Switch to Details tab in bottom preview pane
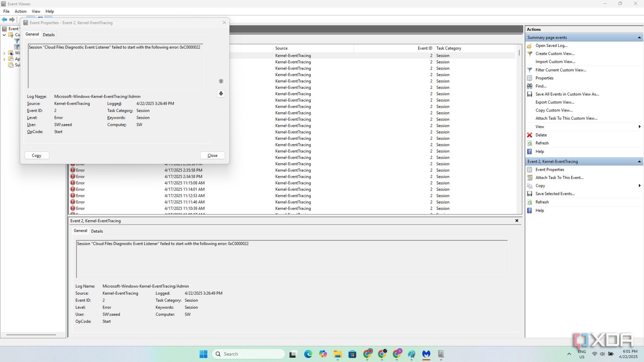Image resolution: width=644 pixels, height=362 pixels. (97, 231)
